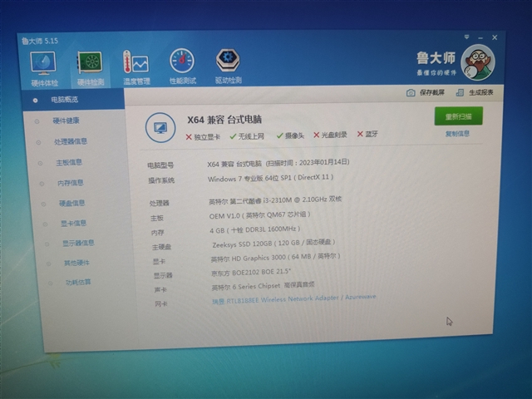Open 显示器信息 sidebar item
The height and width of the screenshot is (399, 532).
pyautogui.click(x=78, y=243)
